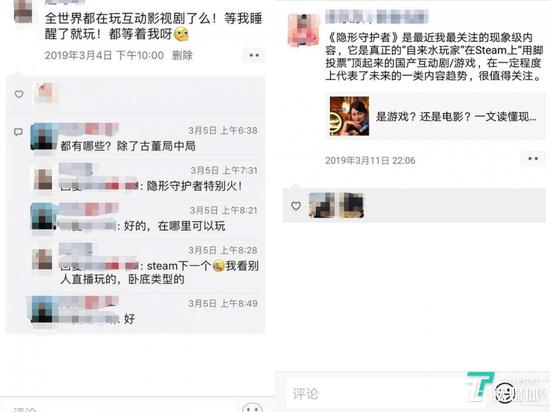The height and width of the screenshot is (412, 550).
Task: Tap the emoji face icon in the right comment bar
Action: 504,392
